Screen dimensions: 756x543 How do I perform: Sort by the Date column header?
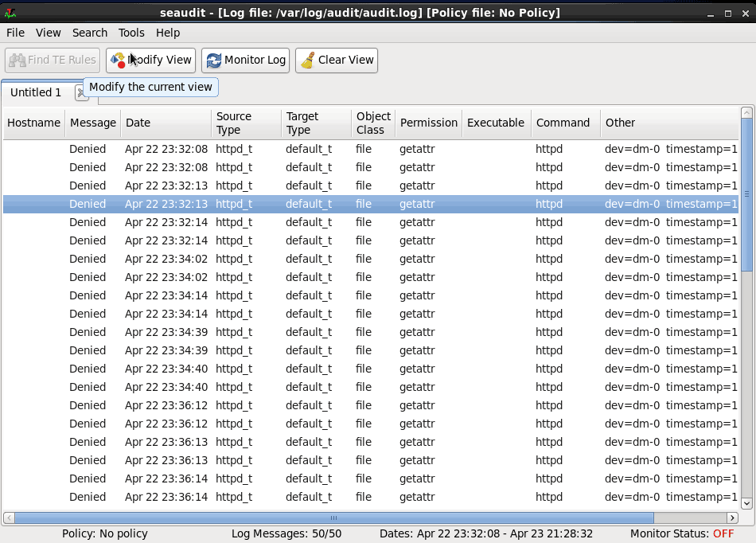click(166, 123)
